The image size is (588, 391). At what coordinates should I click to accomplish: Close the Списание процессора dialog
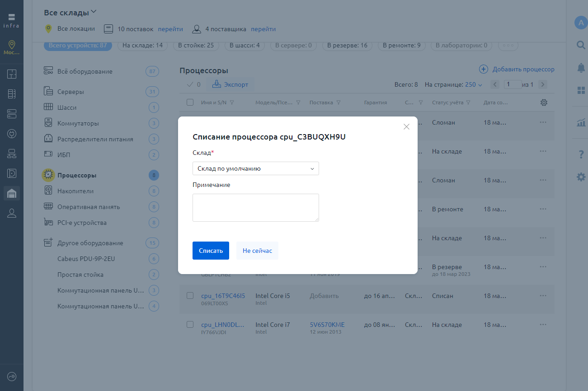[x=406, y=127]
